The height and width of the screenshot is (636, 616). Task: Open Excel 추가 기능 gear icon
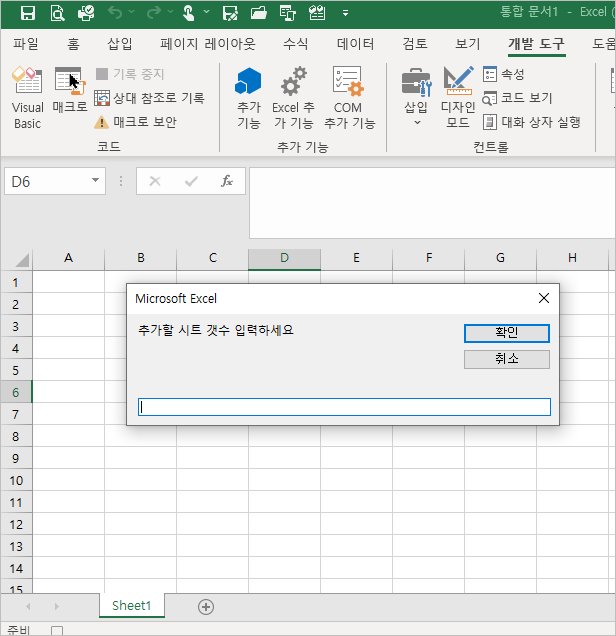tap(293, 98)
